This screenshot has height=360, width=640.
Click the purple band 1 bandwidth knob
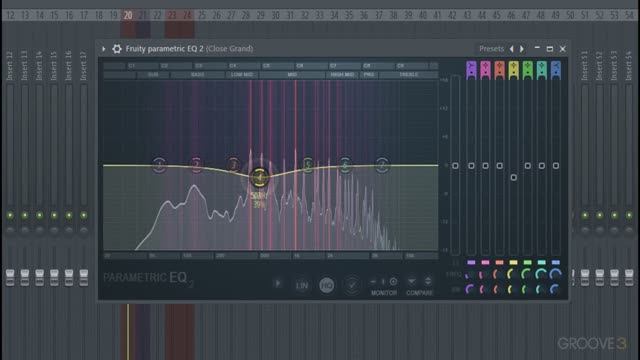pos(470,289)
